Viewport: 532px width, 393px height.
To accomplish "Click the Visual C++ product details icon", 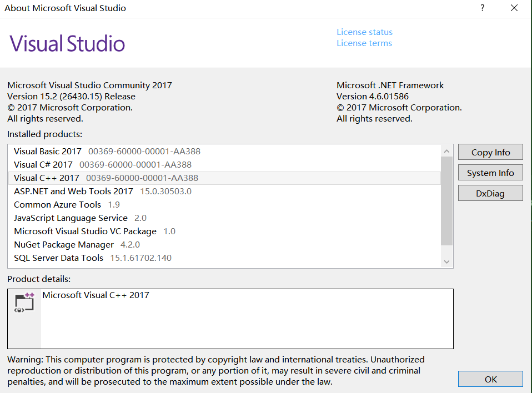I will [x=24, y=303].
